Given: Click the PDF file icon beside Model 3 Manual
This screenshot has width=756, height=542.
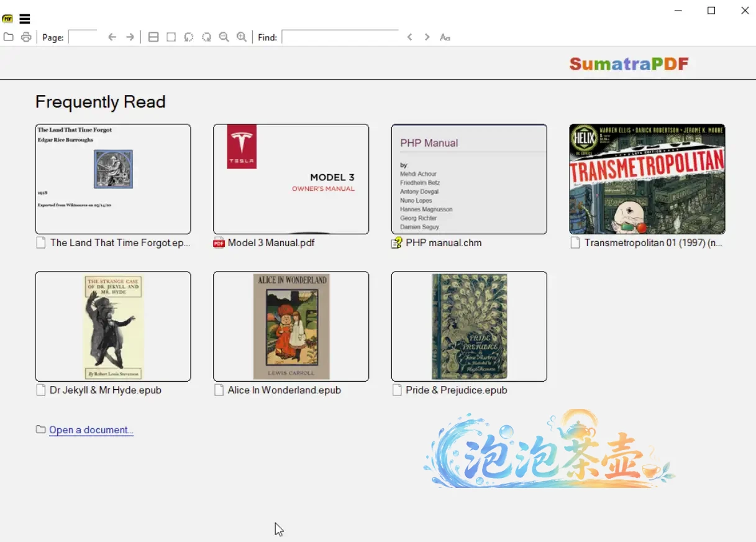Looking at the screenshot, I should coord(219,243).
